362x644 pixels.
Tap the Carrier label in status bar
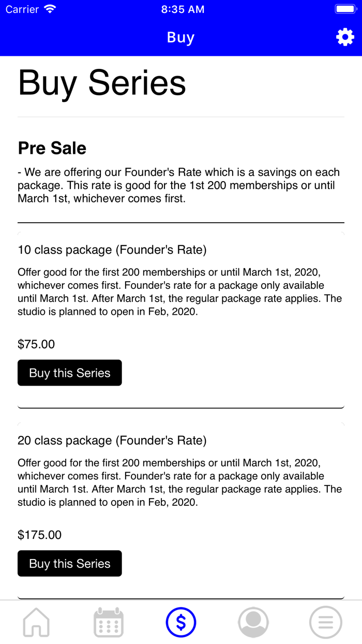(22, 9)
